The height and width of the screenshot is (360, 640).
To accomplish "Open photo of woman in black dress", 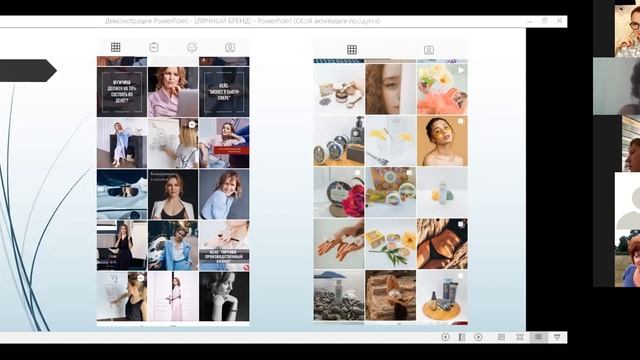I will tap(122, 245).
